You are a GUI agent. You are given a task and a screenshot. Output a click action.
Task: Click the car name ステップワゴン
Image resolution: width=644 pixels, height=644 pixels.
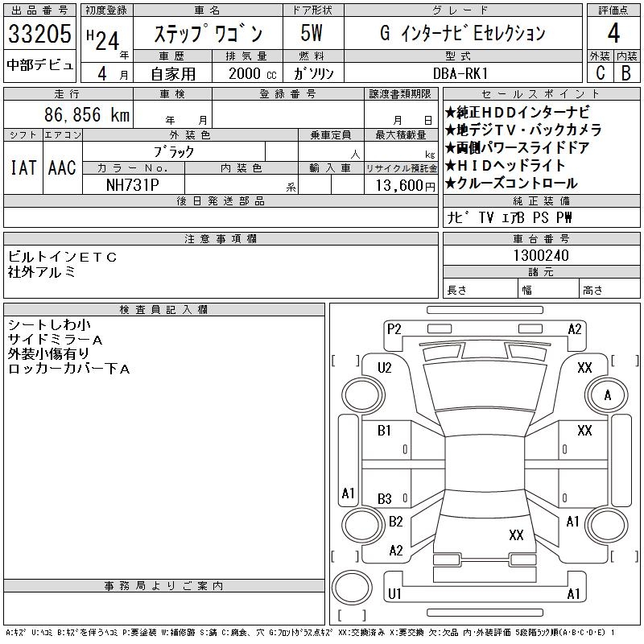point(208,34)
